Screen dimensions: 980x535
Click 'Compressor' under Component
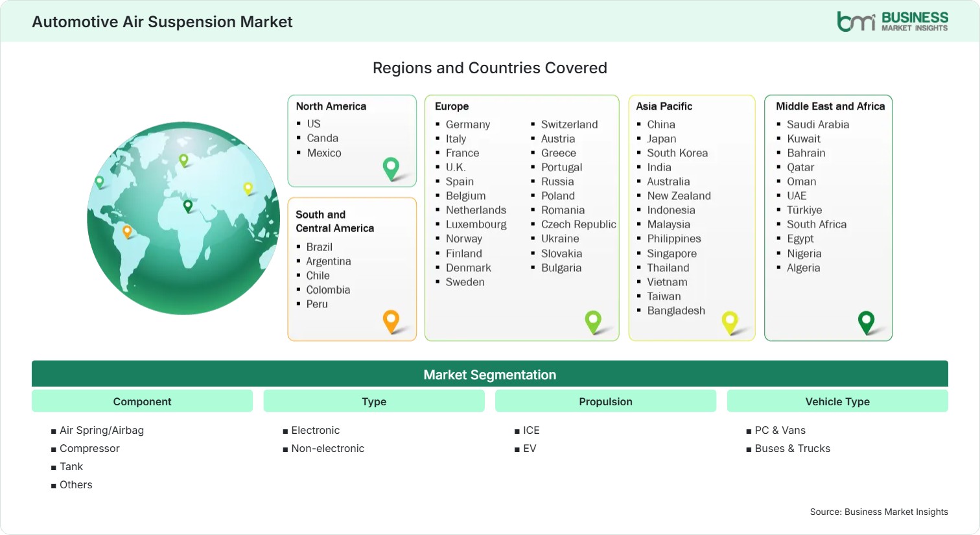tap(89, 448)
